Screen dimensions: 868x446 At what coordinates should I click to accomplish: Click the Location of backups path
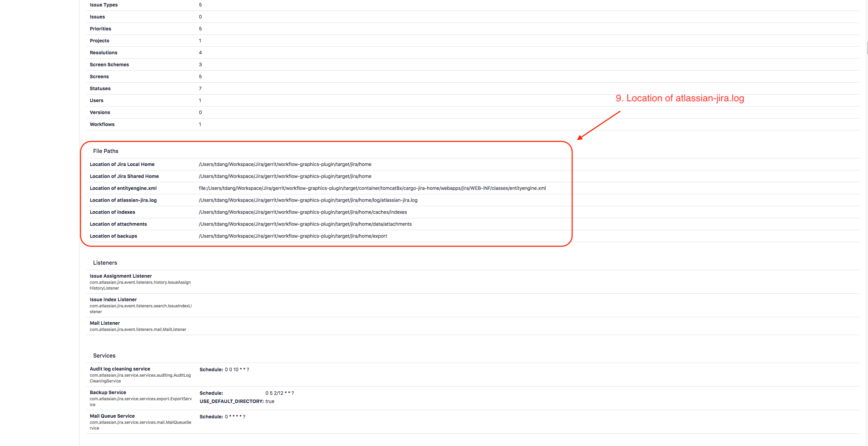[x=293, y=236]
